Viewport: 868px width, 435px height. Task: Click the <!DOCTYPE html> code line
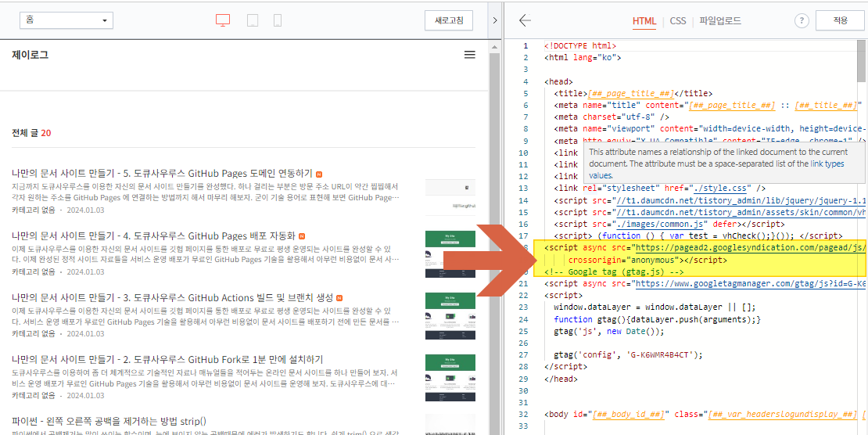[x=580, y=46]
